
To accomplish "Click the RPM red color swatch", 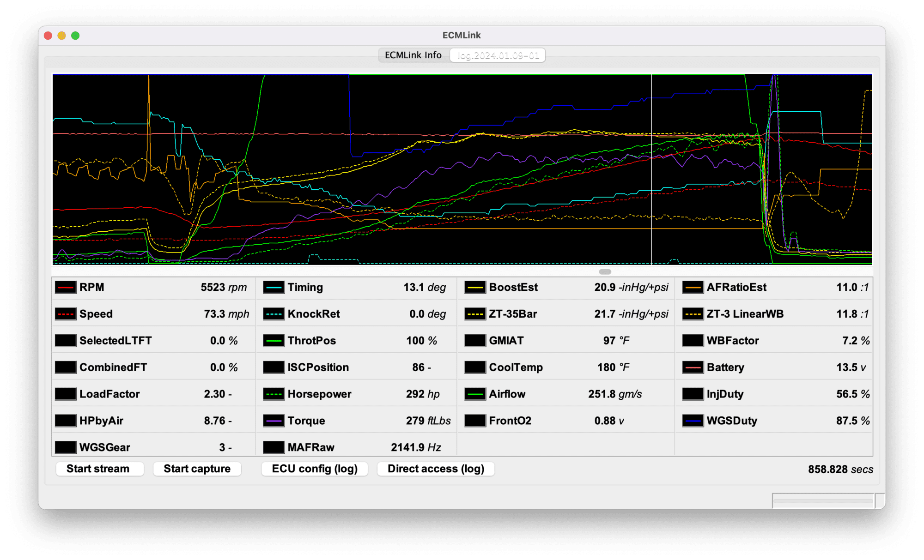I will click(65, 287).
